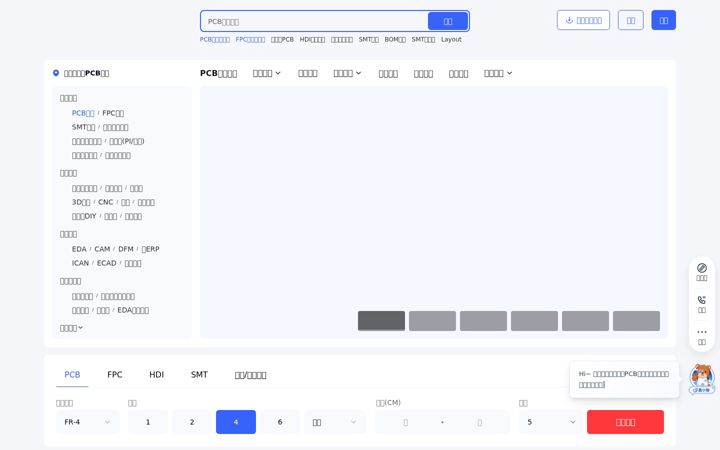Open the blue PCB link in the sidebar's first category
Screen dimensions: 720x450
click(83, 113)
